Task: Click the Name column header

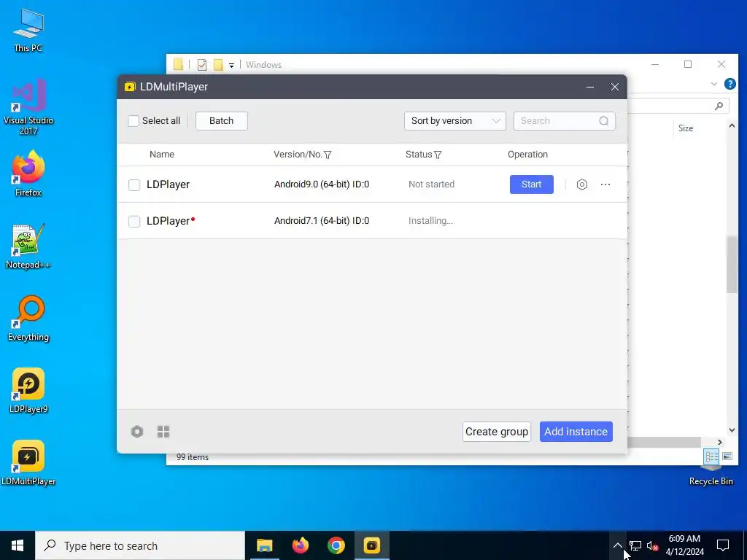Action: coord(161,155)
